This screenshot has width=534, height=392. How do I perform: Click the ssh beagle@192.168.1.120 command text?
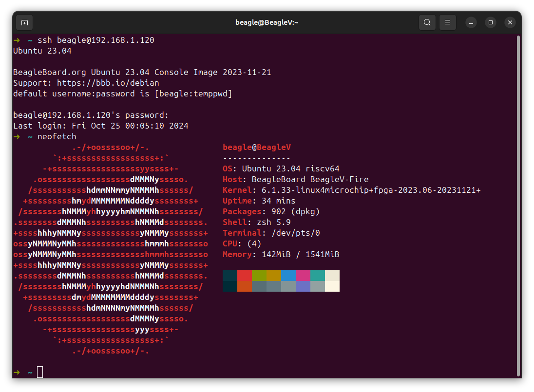coord(96,40)
